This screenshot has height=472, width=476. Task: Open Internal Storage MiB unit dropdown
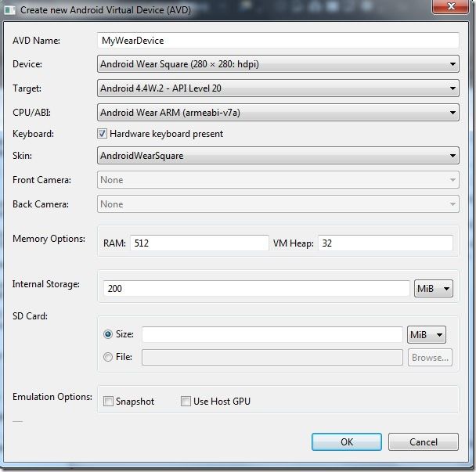434,288
